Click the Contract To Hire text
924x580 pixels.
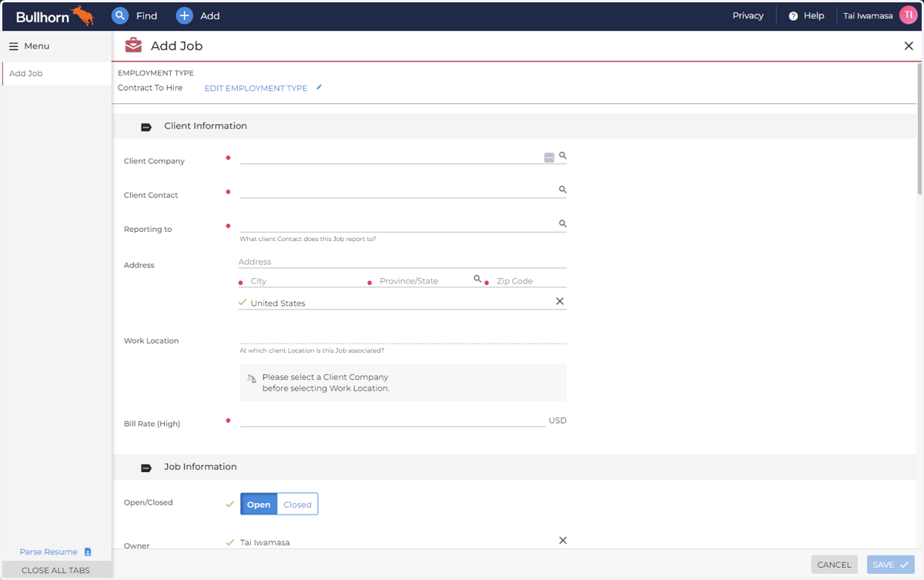click(x=150, y=88)
